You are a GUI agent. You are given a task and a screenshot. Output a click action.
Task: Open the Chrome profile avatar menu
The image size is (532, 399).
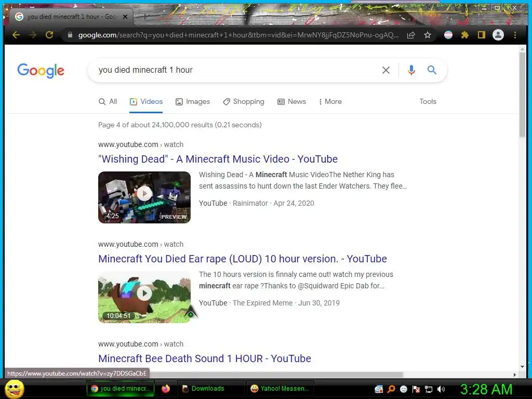[x=498, y=35]
